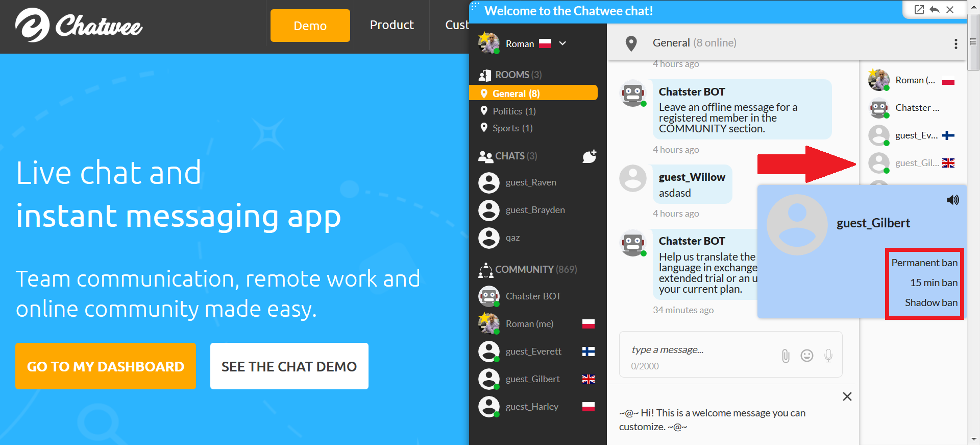Close the Chatwee chat window
Screen dimensions: 980x445
(950, 10)
